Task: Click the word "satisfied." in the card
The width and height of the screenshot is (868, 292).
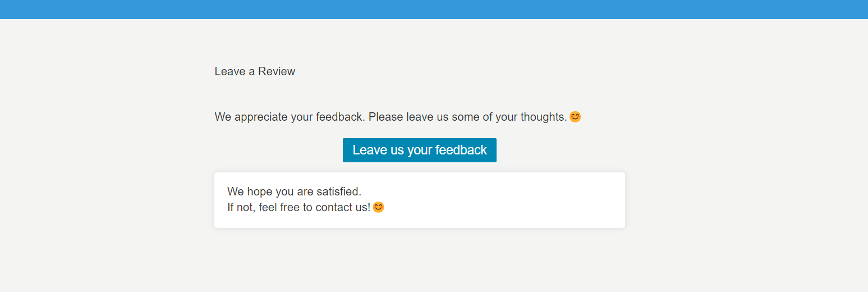Action: [339, 192]
